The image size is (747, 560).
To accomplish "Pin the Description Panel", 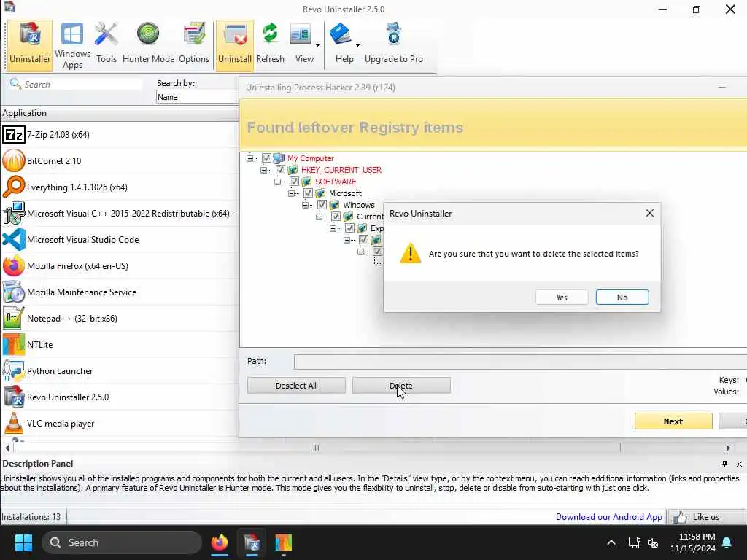I will coord(724,463).
